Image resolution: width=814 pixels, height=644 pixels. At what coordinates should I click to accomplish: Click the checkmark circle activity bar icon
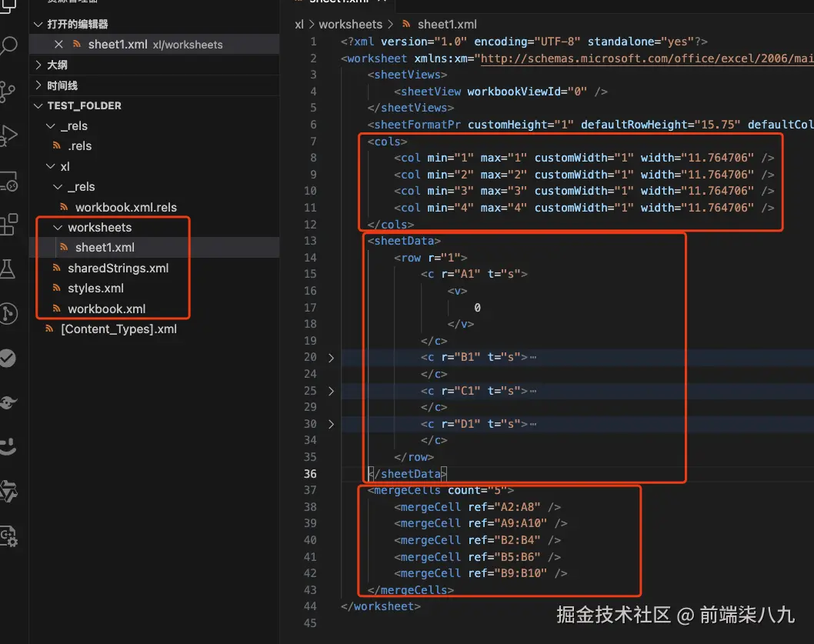coord(7,359)
